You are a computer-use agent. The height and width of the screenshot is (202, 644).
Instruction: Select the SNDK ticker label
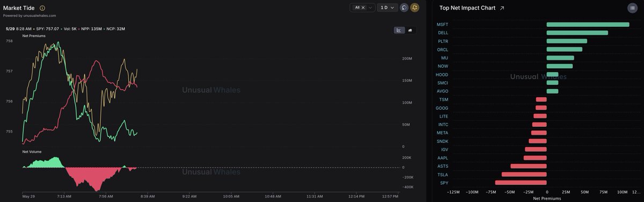coord(442,141)
